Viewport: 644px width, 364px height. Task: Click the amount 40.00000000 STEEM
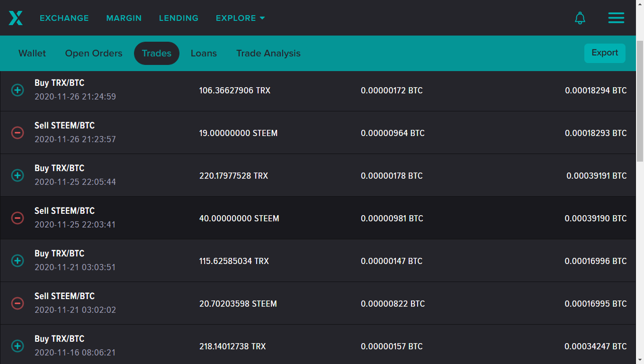[x=239, y=218]
